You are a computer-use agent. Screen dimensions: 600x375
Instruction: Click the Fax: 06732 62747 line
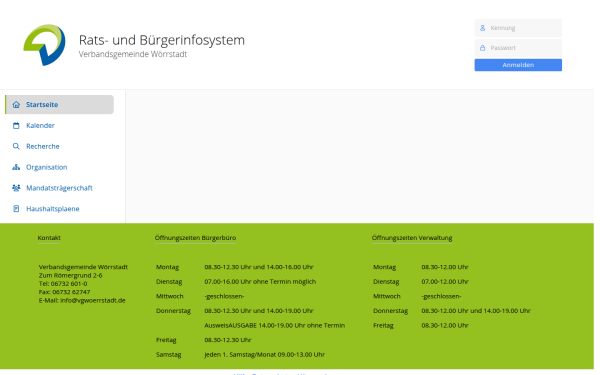(x=64, y=292)
